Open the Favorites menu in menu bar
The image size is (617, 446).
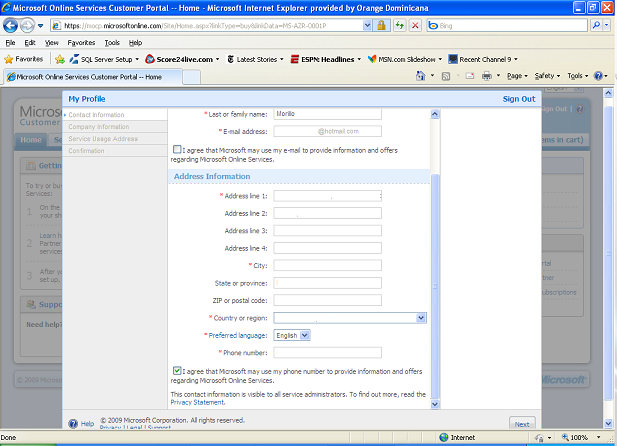tap(81, 43)
